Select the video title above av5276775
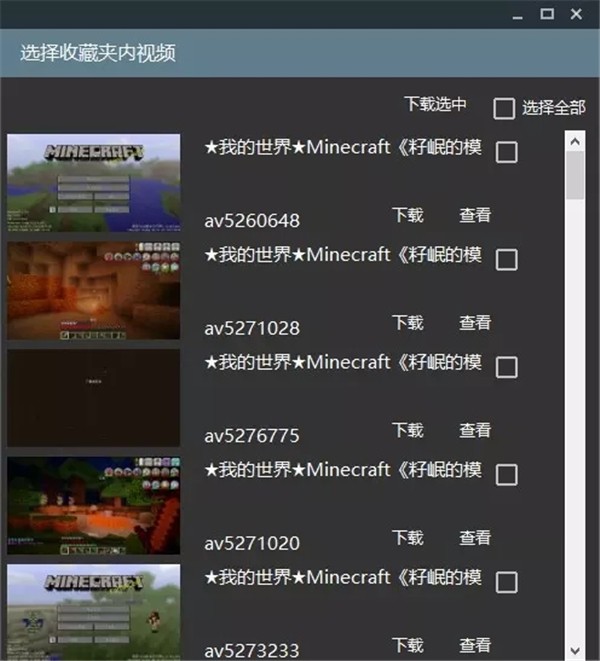 (343, 363)
